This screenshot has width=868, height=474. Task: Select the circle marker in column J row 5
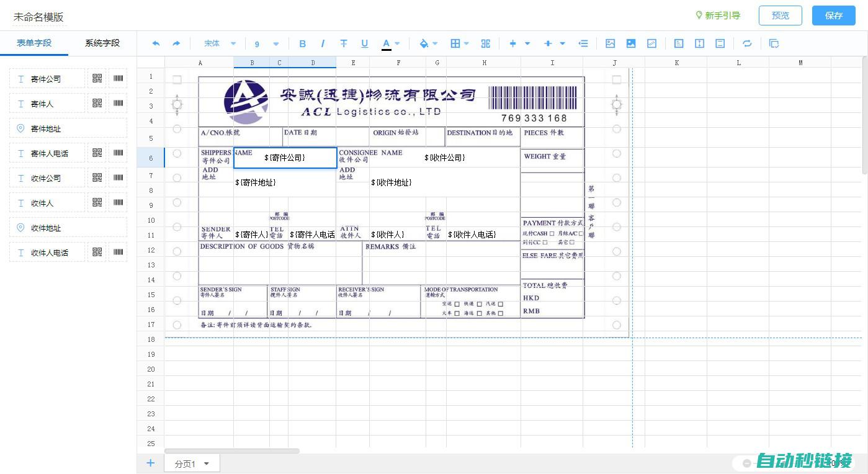pos(616,128)
